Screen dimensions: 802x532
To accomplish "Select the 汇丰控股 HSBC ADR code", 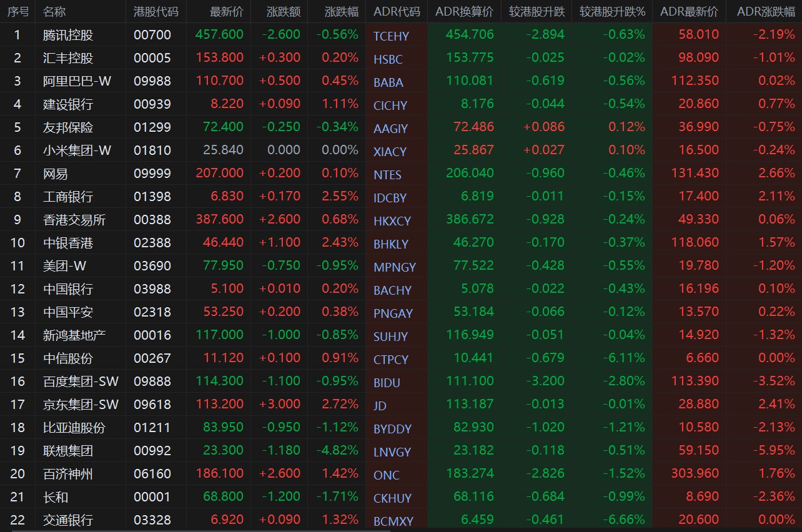I will pos(388,59).
